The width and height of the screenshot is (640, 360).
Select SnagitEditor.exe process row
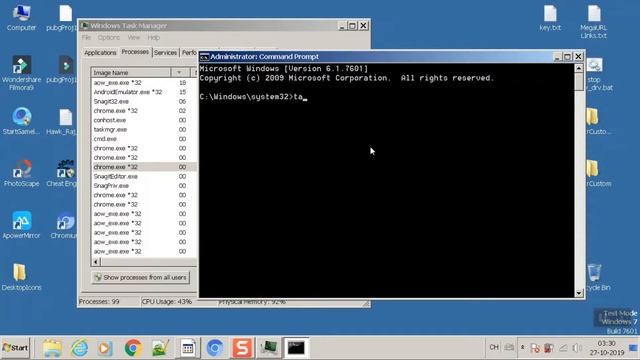pyautogui.click(x=144, y=177)
